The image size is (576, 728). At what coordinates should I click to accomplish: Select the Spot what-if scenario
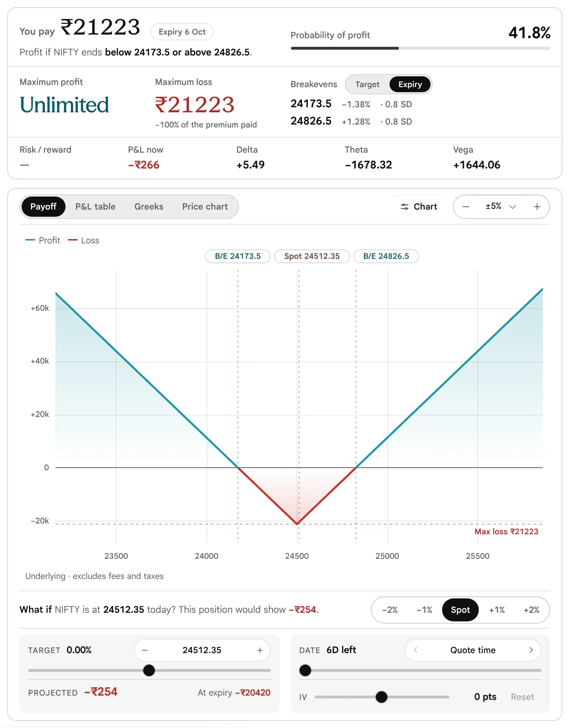point(460,610)
